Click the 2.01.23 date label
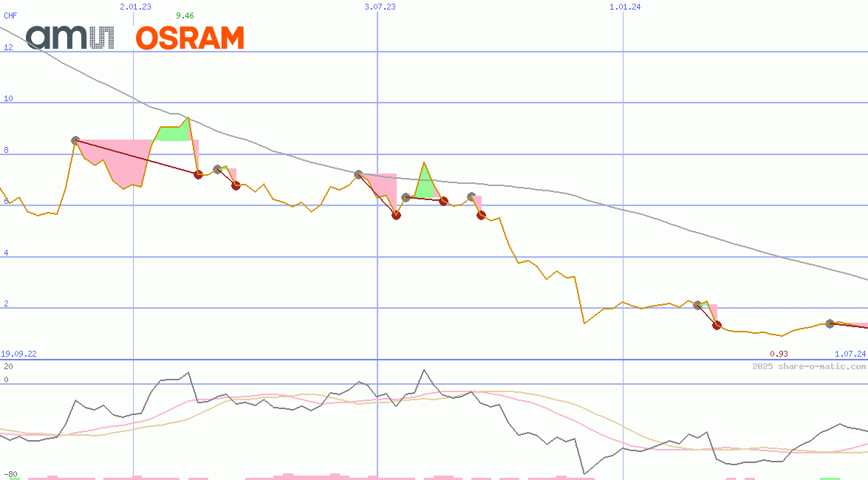Image resolution: width=868 pixels, height=480 pixels. 136,7
